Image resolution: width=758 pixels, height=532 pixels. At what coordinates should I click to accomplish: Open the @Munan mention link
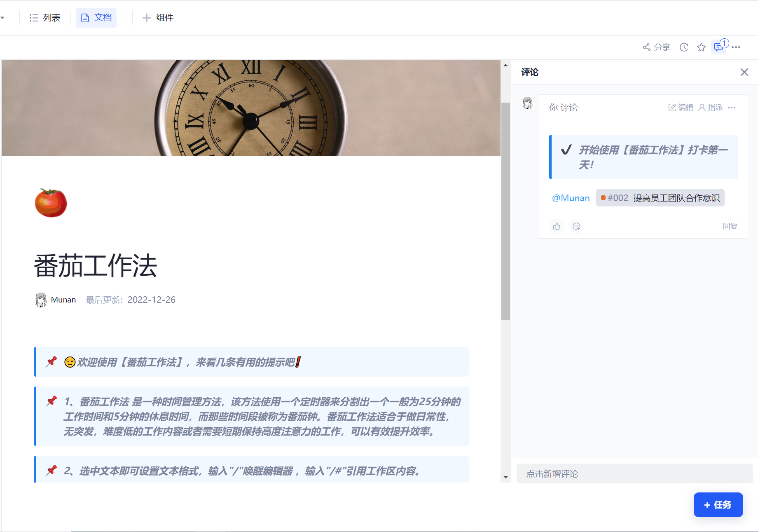(x=571, y=198)
